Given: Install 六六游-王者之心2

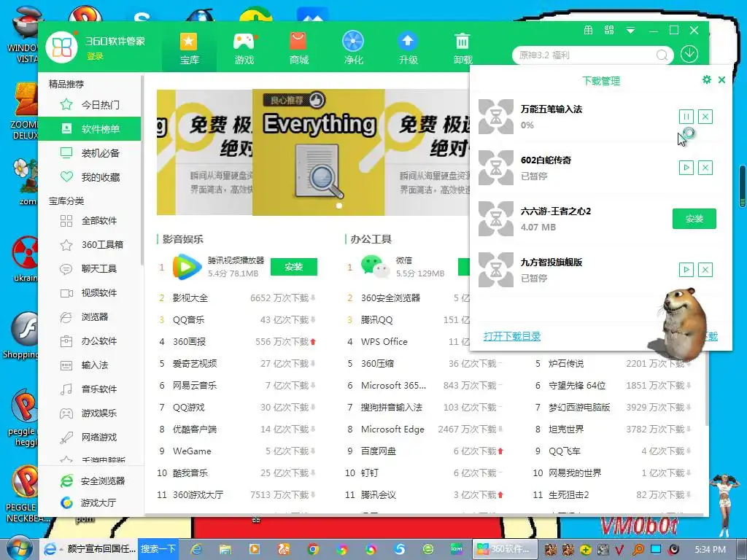Looking at the screenshot, I should (x=694, y=219).
